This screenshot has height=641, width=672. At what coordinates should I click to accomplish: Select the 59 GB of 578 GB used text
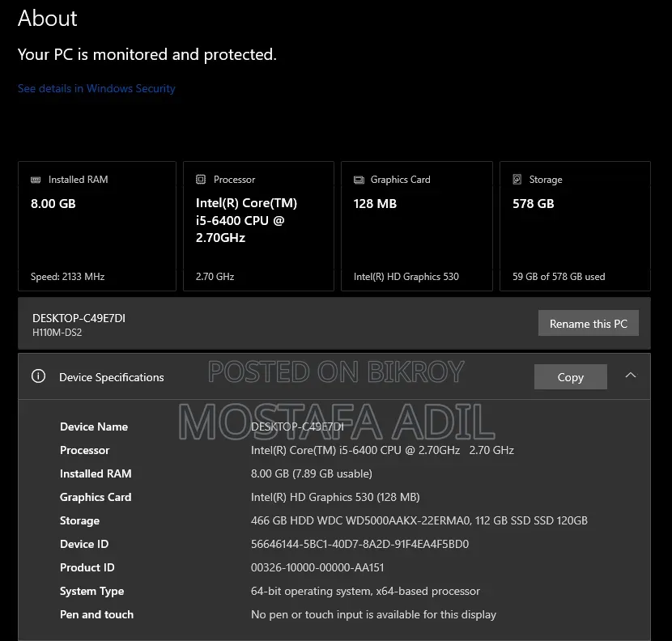click(559, 277)
